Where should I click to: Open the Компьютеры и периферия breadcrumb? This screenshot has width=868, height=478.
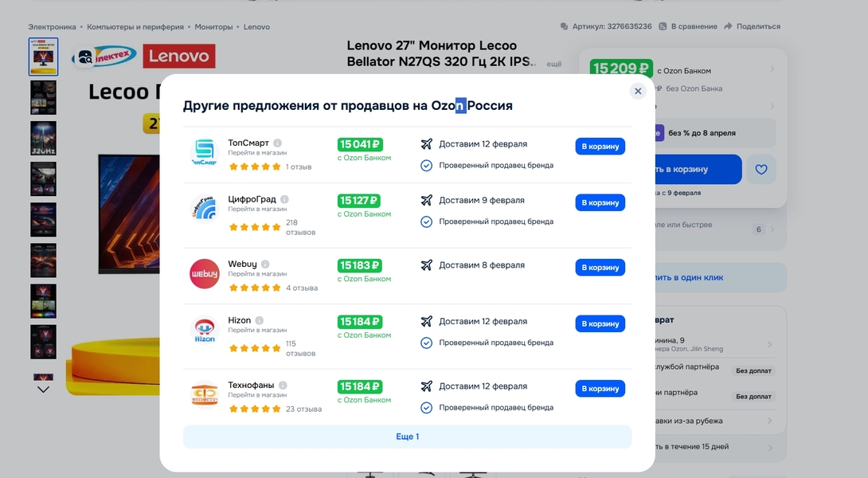point(135,26)
